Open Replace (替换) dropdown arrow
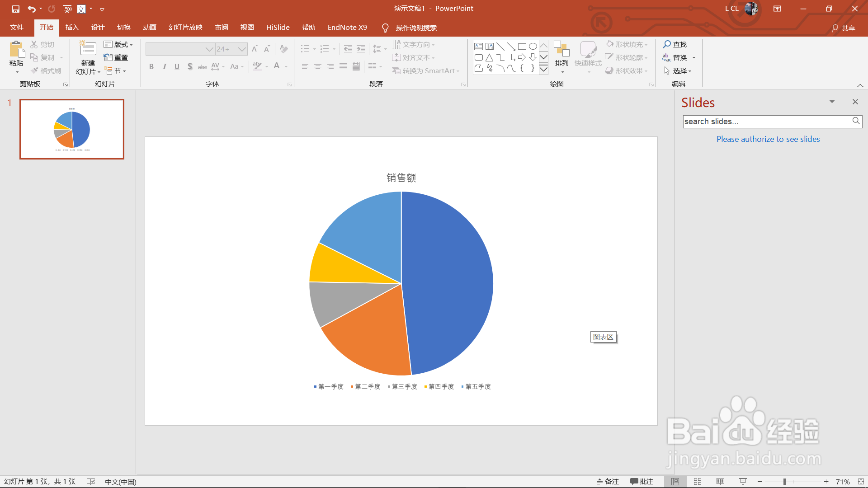Image resolution: width=868 pixels, height=488 pixels. click(694, 58)
